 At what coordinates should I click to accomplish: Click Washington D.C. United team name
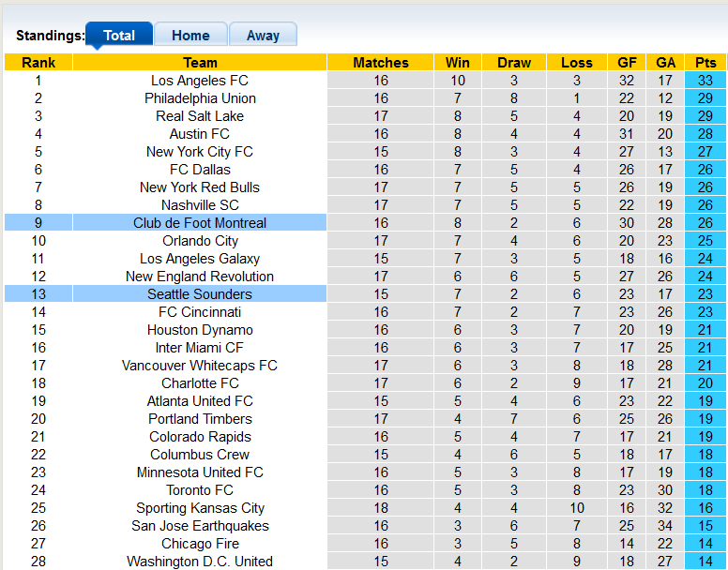coord(200,562)
